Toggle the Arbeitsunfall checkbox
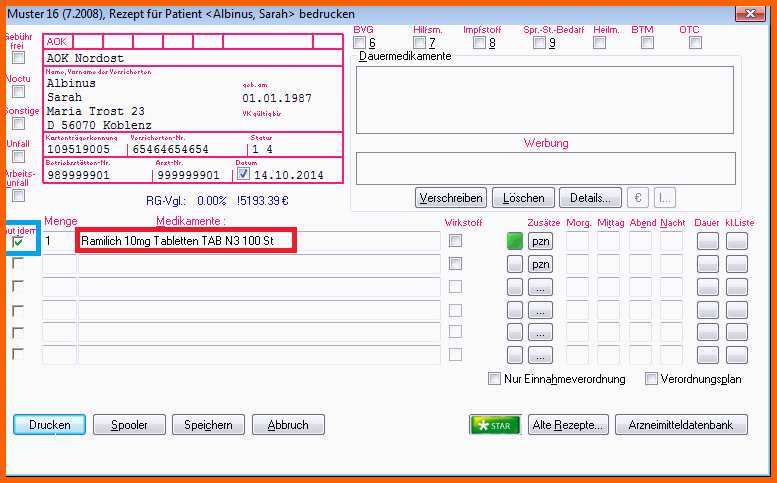 click(18, 195)
